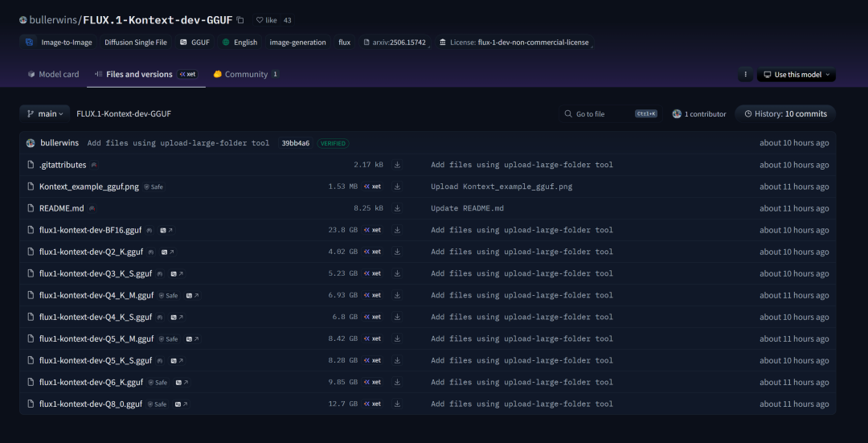The height and width of the screenshot is (443, 868).
Task: Click the like count 43
Action: click(287, 20)
